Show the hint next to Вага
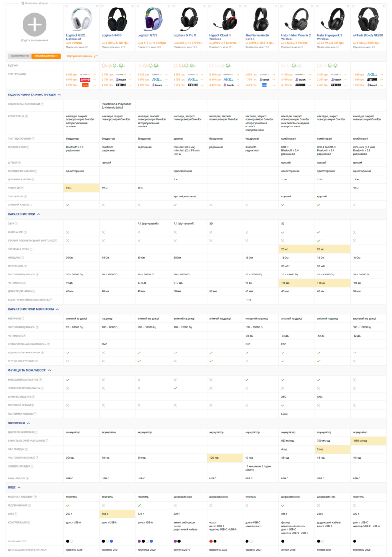 click(16, 514)
